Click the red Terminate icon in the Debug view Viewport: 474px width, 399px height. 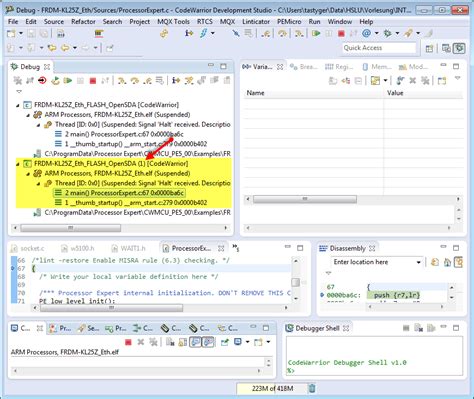coord(93,81)
